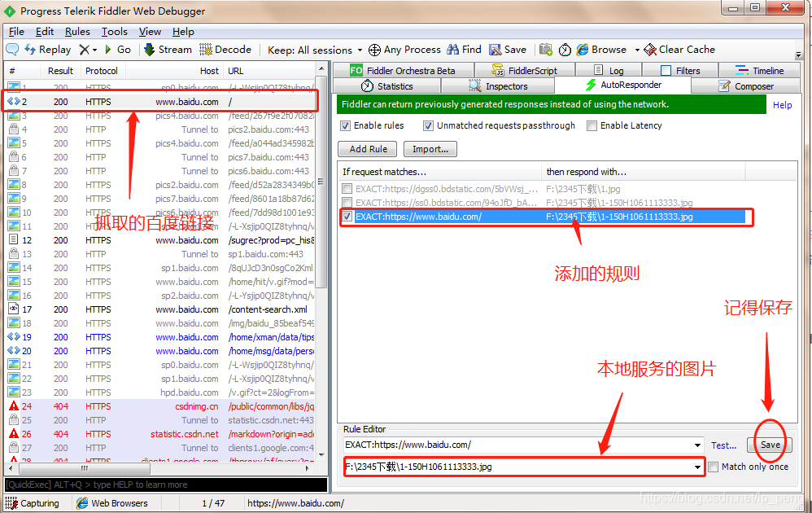
Task: Expand the response file path dropdown
Action: coord(697,467)
